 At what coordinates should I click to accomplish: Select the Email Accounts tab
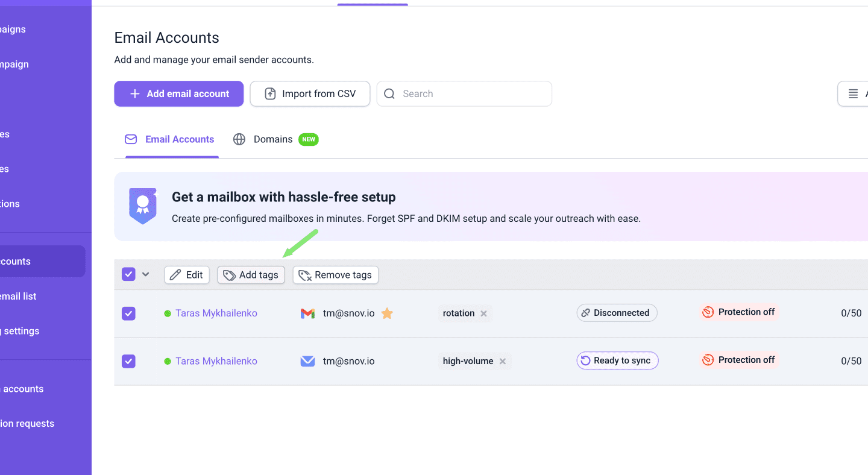pyautogui.click(x=172, y=139)
